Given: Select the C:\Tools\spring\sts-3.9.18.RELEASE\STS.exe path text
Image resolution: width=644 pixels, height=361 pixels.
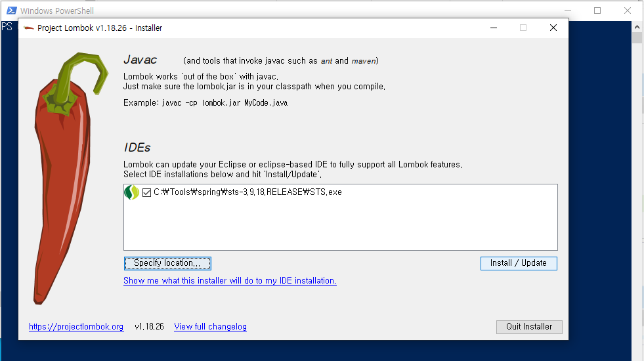Looking at the screenshot, I should (247, 192).
